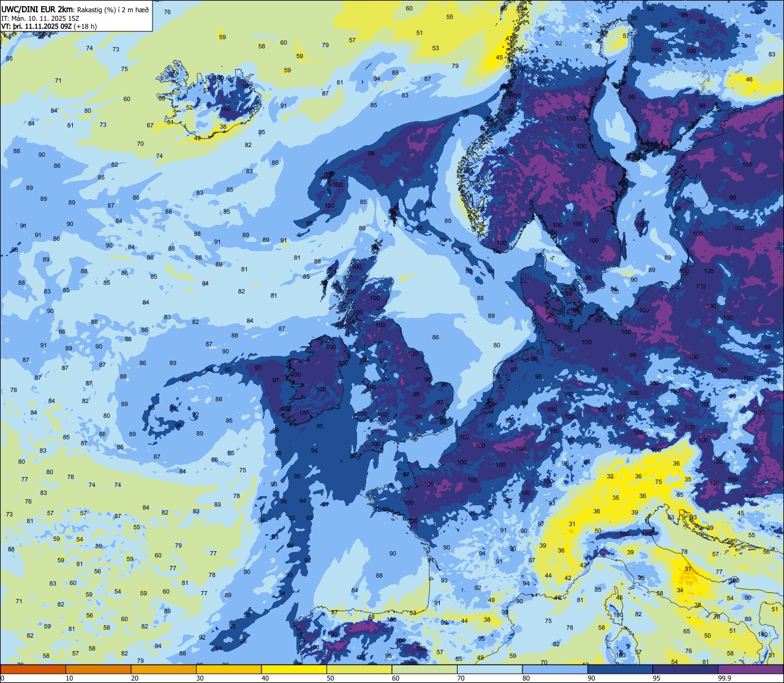The image size is (784, 683).
Task: Click the legend tick label '90'
Action: point(591,678)
